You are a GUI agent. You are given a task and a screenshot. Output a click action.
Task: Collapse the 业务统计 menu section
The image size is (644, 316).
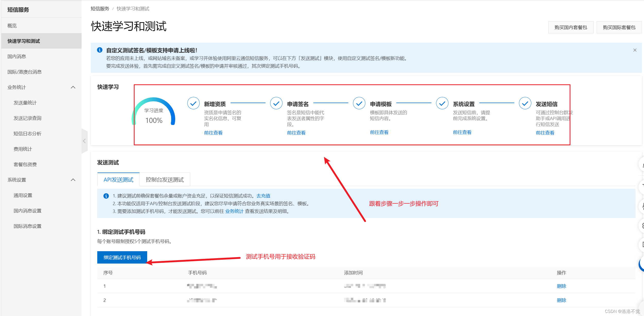pos(73,87)
